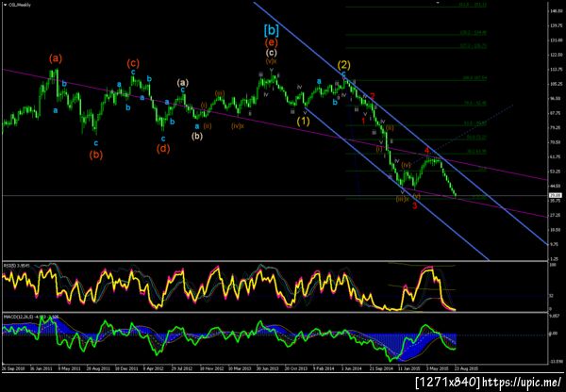
Task: Click the 139.75 price axis label
Action: point(555,25)
